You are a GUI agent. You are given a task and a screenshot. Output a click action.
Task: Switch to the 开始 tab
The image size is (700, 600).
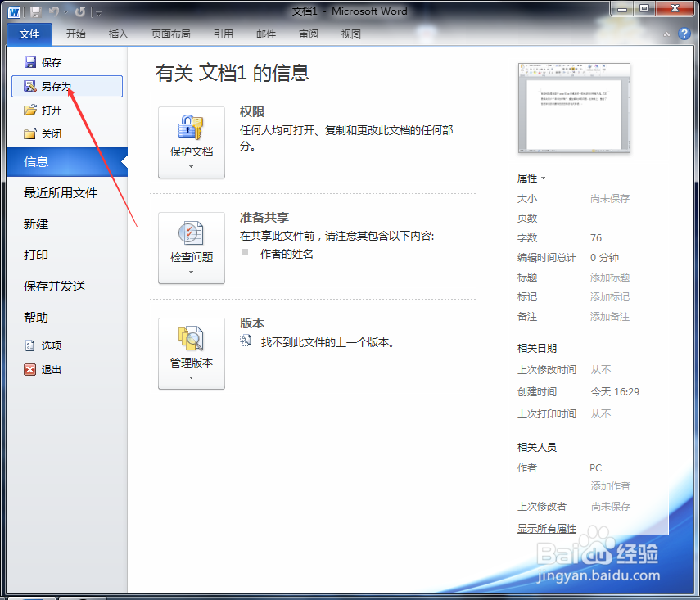(76, 34)
